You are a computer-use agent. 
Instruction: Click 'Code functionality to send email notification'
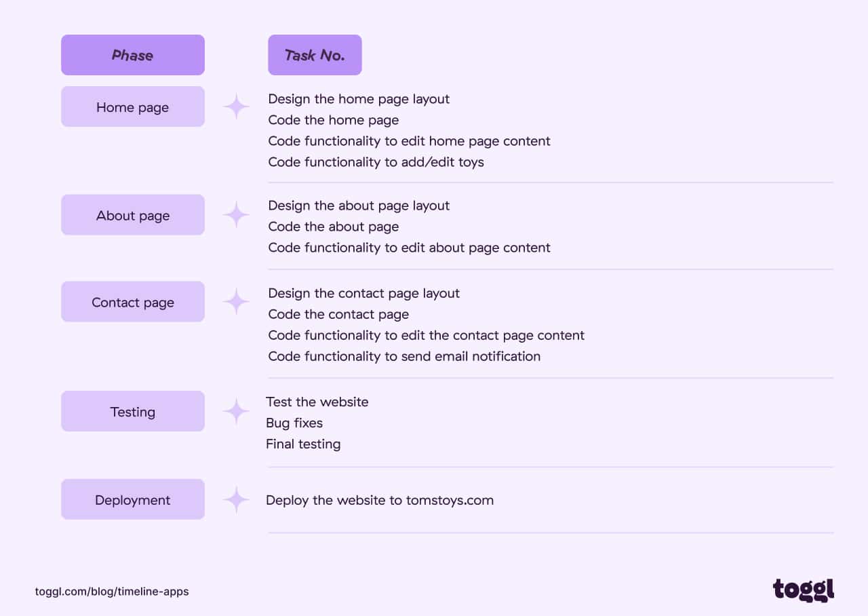[404, 356]
